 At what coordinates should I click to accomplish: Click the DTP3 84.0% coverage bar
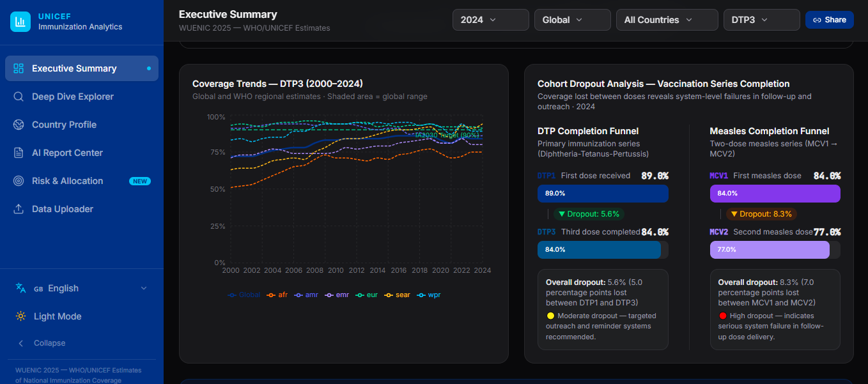(x=599, y=250)
